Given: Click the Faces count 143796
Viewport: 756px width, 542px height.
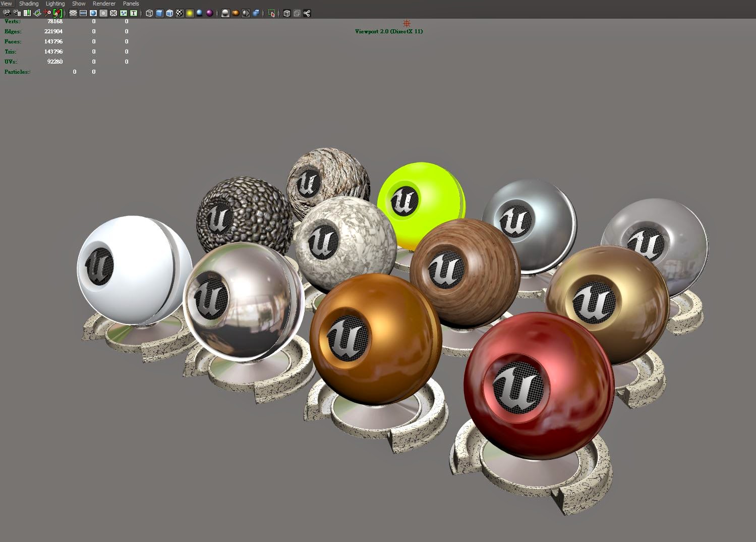Looking at the screenshot, I should point(53,41).
